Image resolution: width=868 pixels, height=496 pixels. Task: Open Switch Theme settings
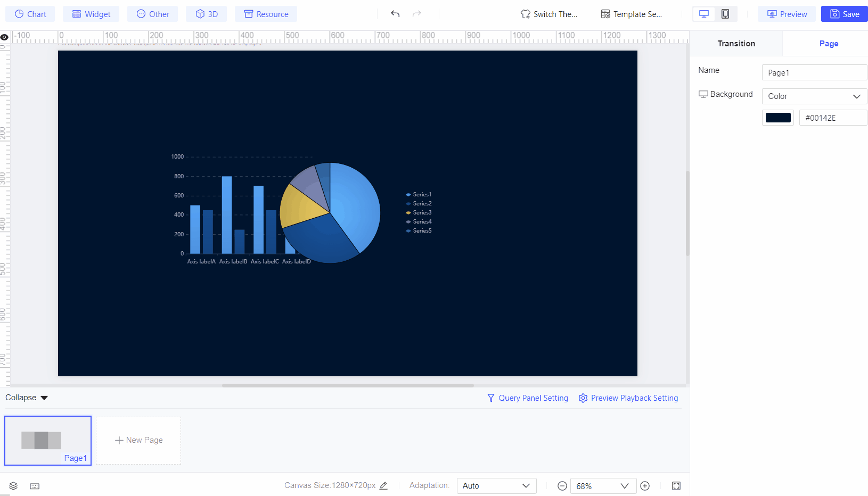coord(549,14)
